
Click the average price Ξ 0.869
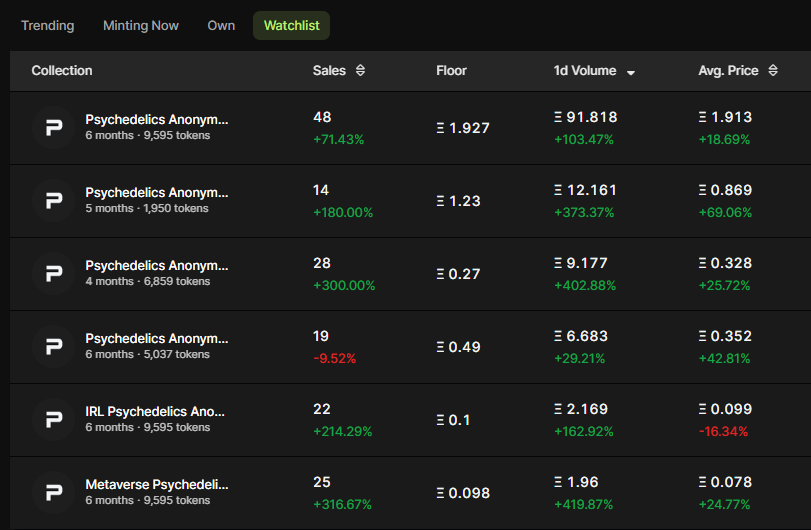[725, 190]
